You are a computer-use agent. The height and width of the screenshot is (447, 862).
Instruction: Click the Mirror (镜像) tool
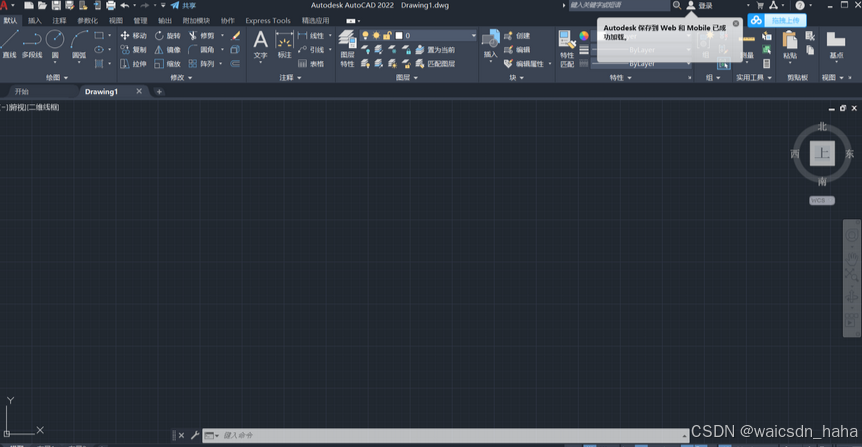[168, 49]
